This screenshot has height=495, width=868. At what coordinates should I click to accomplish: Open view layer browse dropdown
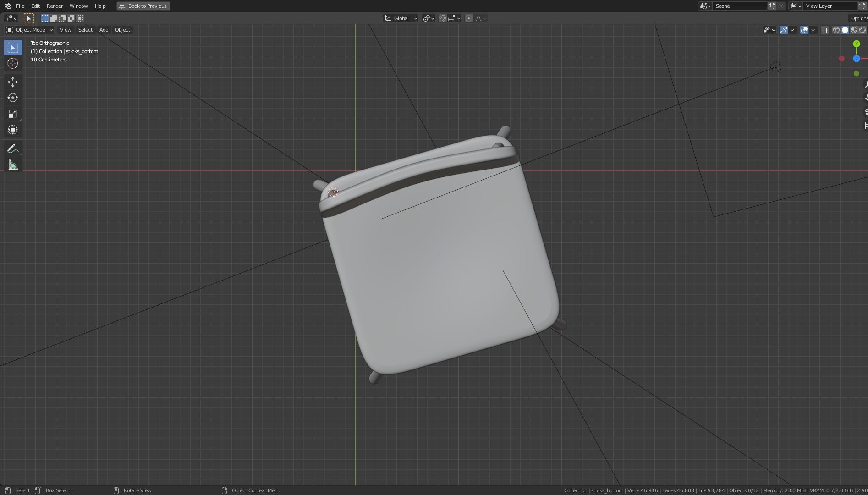click(x=796, y=6)
